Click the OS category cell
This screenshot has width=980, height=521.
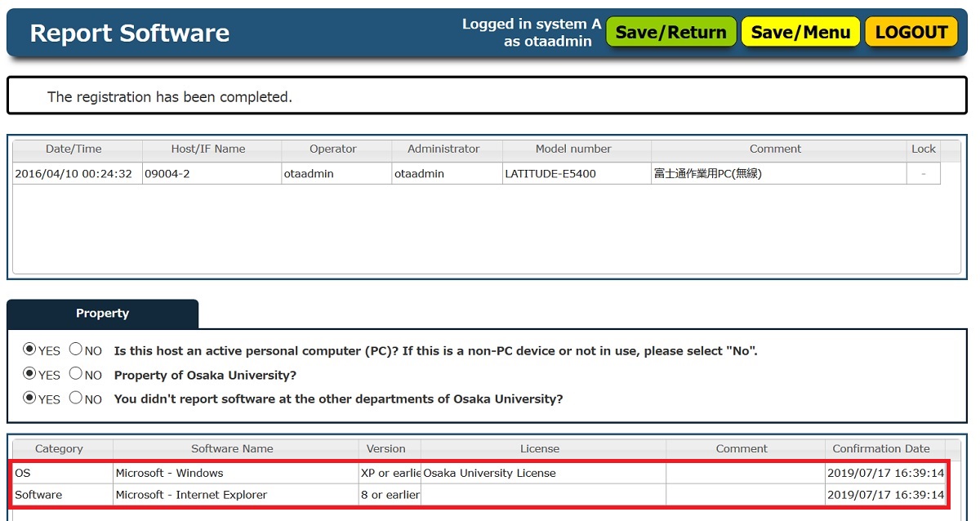(63, 473)
